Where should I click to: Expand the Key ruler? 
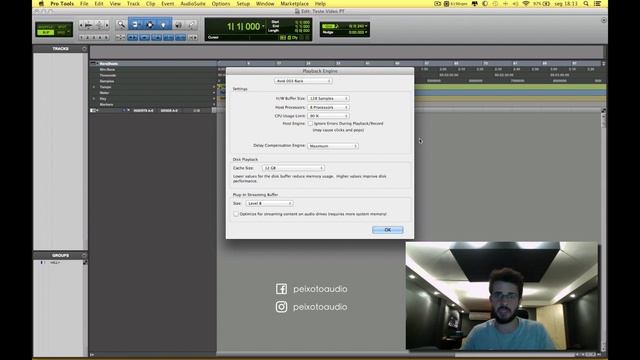94,99
